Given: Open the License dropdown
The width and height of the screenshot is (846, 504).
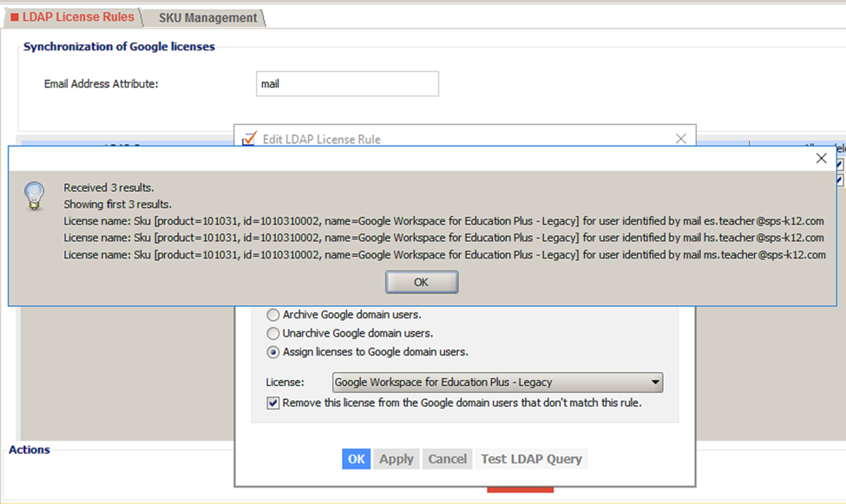Looking at the screenshot, I should [655, 382].
